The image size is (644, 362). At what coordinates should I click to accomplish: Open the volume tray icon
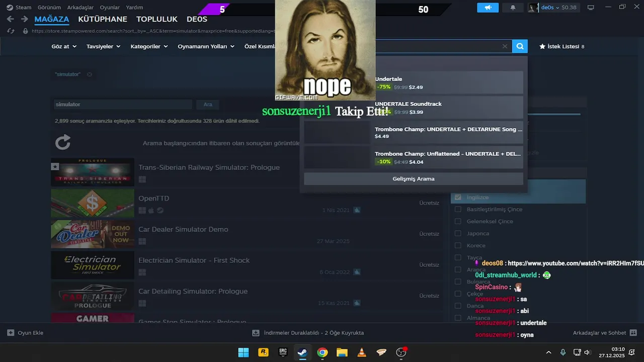pos(587,352)
